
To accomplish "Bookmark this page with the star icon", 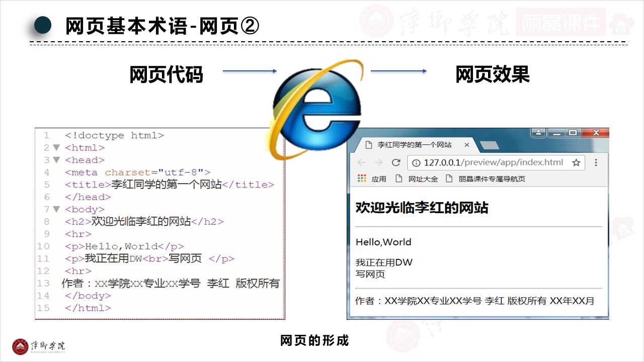I will [x=576, y=162].
